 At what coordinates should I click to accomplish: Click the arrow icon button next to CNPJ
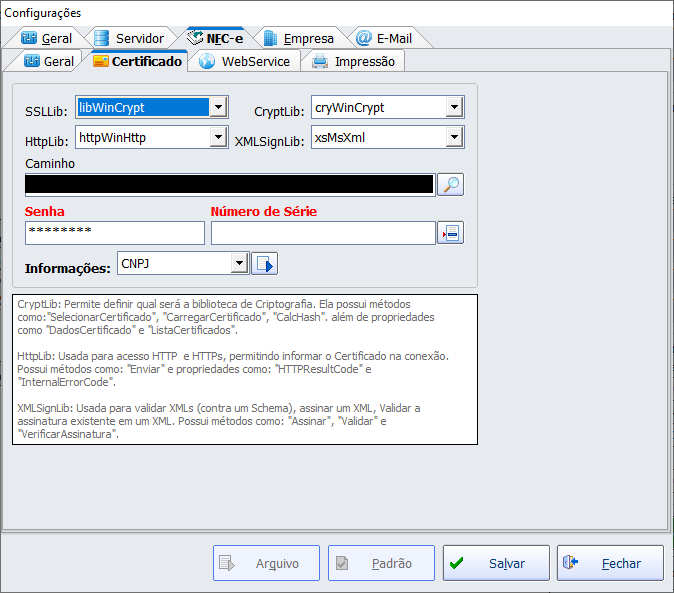[264, 264]
